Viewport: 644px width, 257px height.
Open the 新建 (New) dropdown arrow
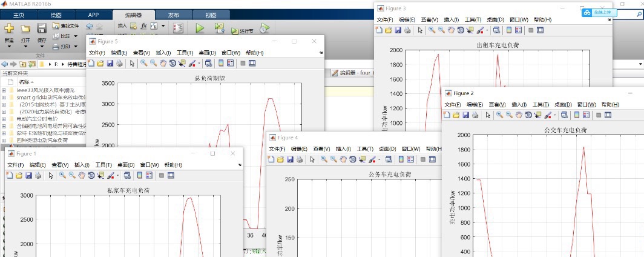point(9,47)
